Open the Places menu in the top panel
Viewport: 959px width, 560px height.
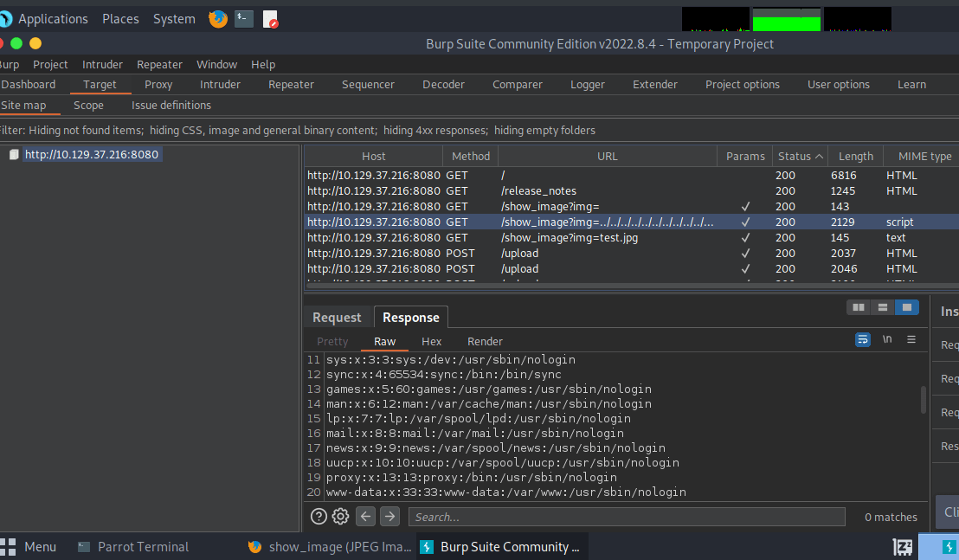point(120,19)
